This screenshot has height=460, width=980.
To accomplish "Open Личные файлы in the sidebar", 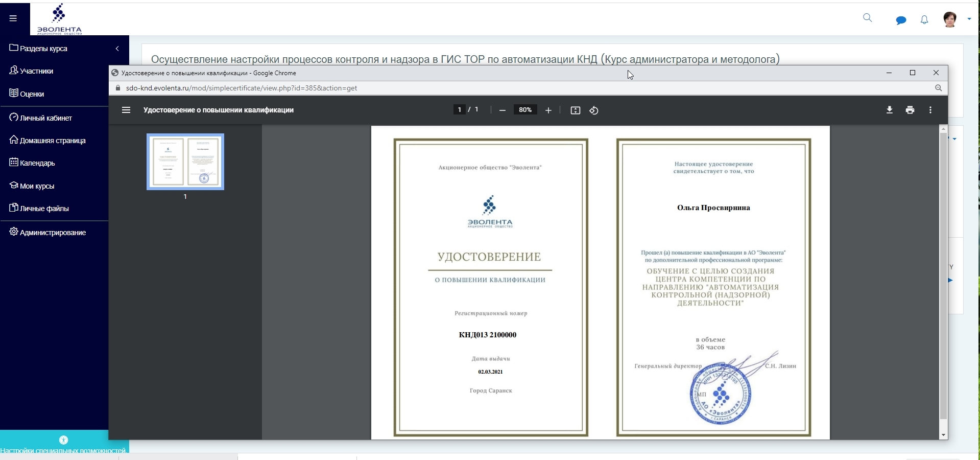I will (39, 209).
